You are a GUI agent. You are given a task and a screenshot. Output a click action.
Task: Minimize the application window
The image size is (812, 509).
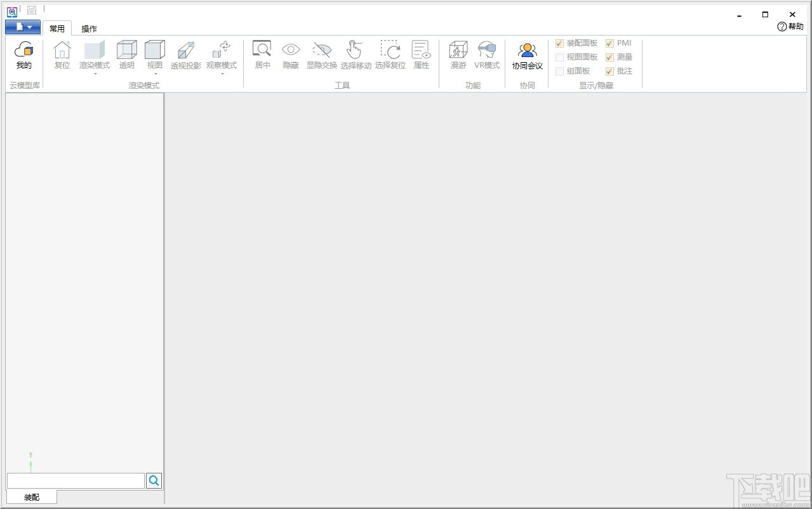tap(739, 15)
